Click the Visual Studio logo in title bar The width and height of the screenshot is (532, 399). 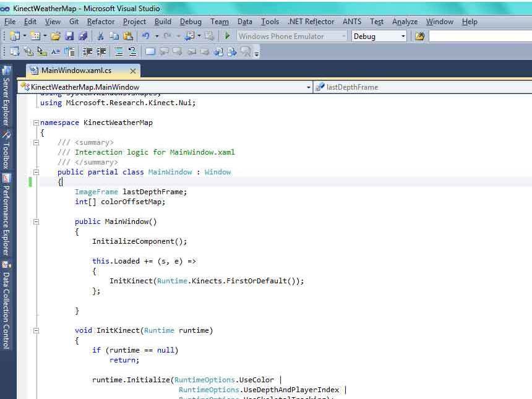(x=5, y=9)
